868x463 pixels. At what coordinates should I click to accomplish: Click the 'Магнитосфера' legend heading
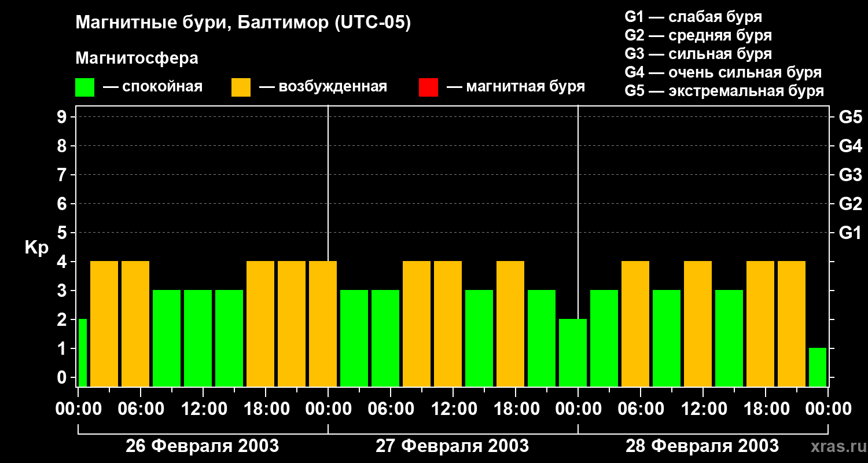(137, 58)
